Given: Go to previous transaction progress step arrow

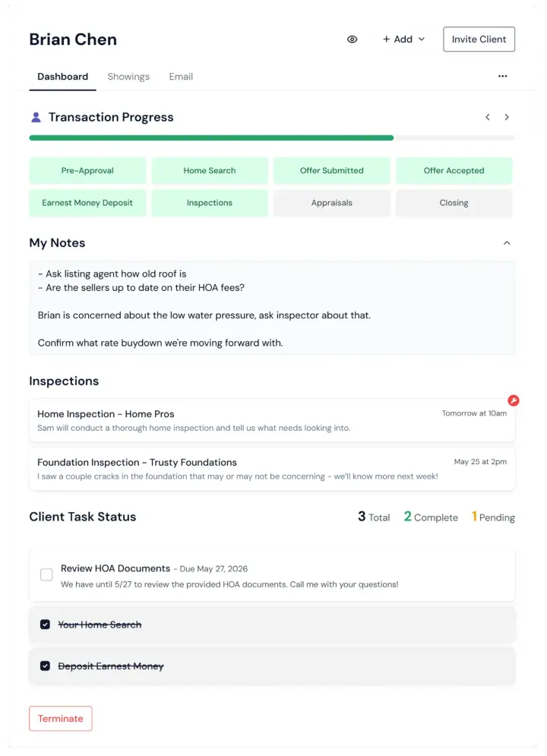Looking at the screenshot, I should click(x=488, y=117).
